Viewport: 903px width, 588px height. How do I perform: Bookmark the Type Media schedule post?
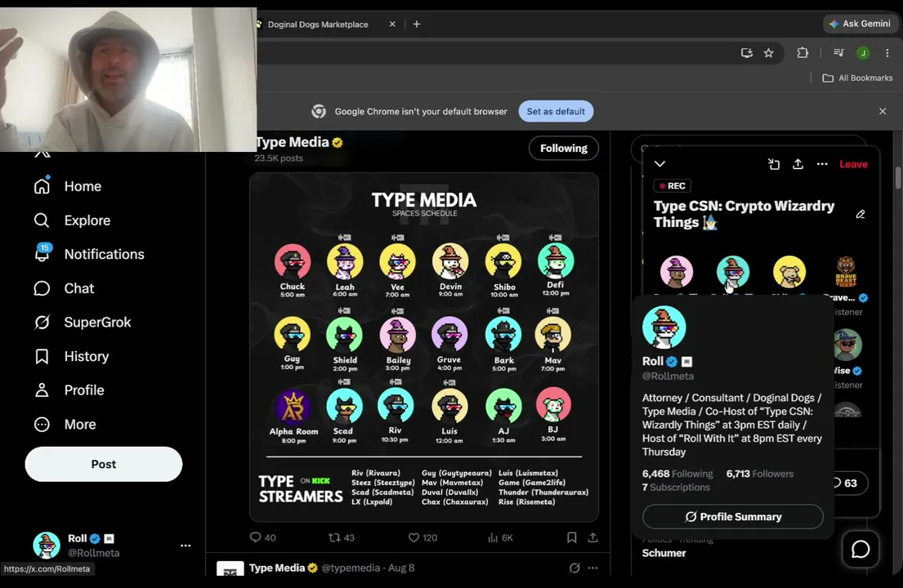pos(572,537)
